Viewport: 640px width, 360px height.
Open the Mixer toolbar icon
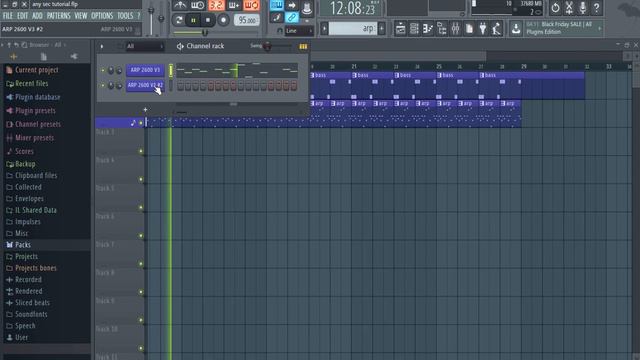[x=456, y=29]
